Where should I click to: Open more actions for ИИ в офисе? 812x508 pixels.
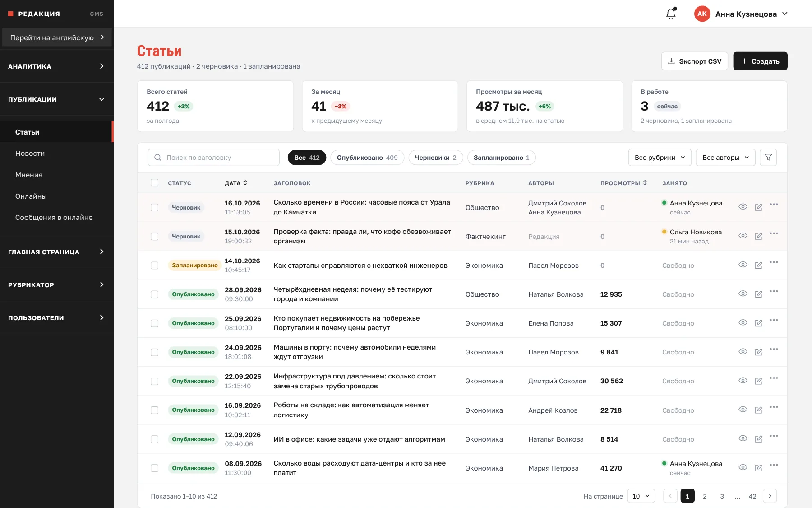point(774,436)
